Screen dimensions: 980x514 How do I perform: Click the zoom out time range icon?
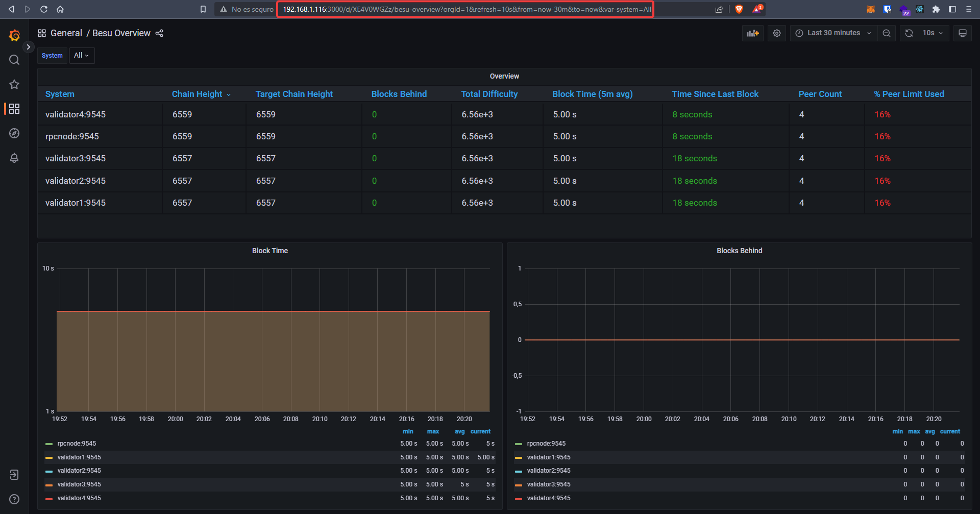click(887, 33)
